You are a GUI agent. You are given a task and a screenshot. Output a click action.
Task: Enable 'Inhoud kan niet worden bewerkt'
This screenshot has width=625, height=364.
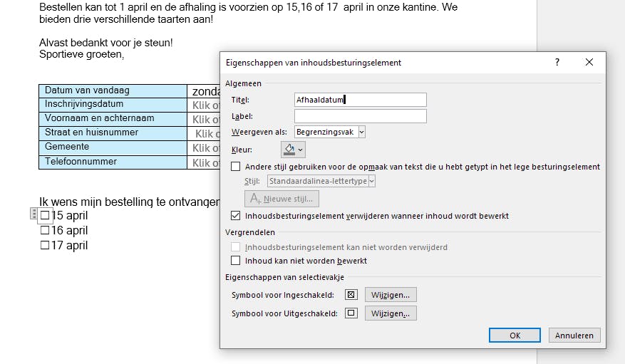(x=236, y=261)
